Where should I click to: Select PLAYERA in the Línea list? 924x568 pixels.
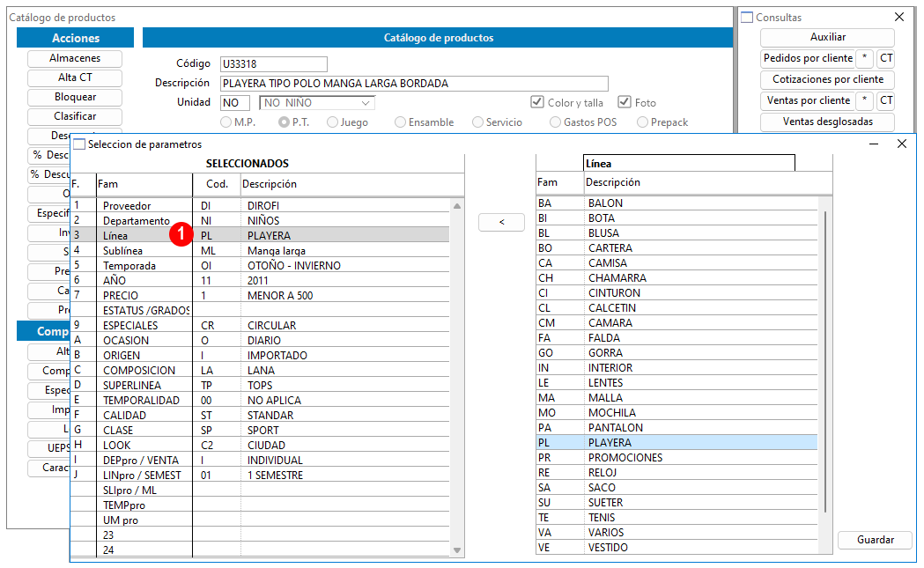tap(676, 442)
